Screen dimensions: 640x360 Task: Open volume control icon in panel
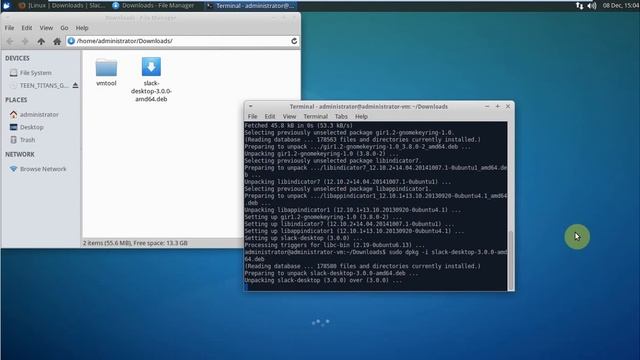(591, 5)
